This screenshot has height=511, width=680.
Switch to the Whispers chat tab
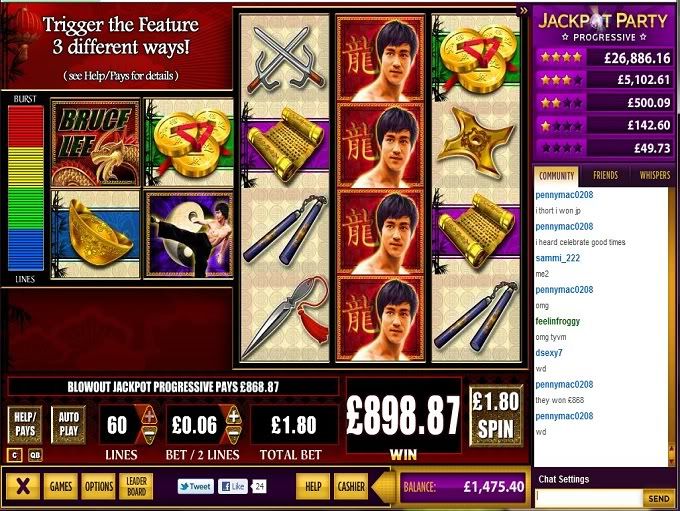[654, 175]
